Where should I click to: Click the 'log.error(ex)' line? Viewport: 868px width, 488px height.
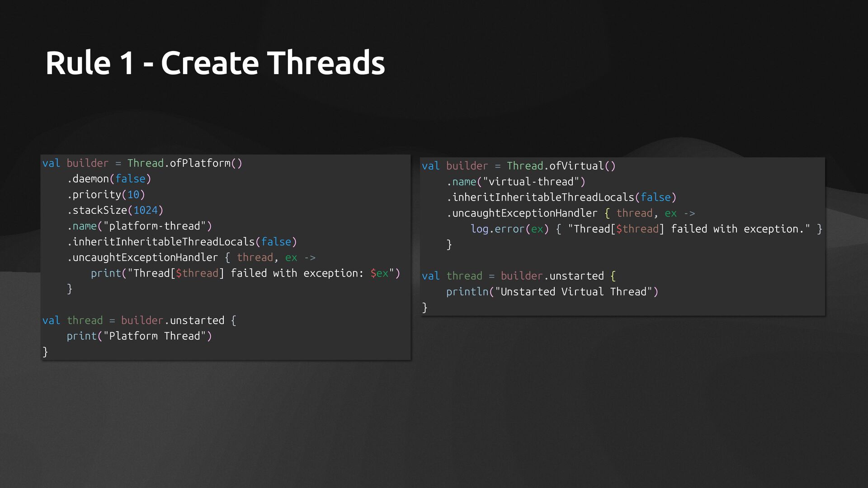(509, 229)
